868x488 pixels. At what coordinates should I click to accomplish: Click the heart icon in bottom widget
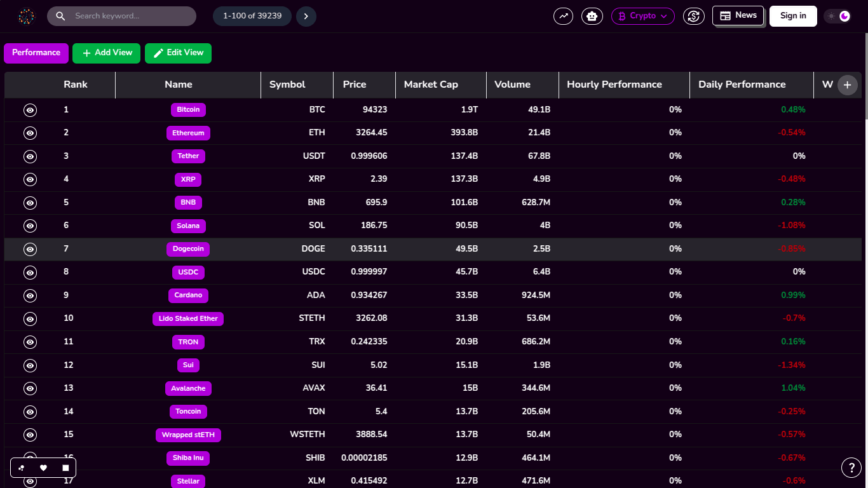pyautogui.click(x=43, y=468)
